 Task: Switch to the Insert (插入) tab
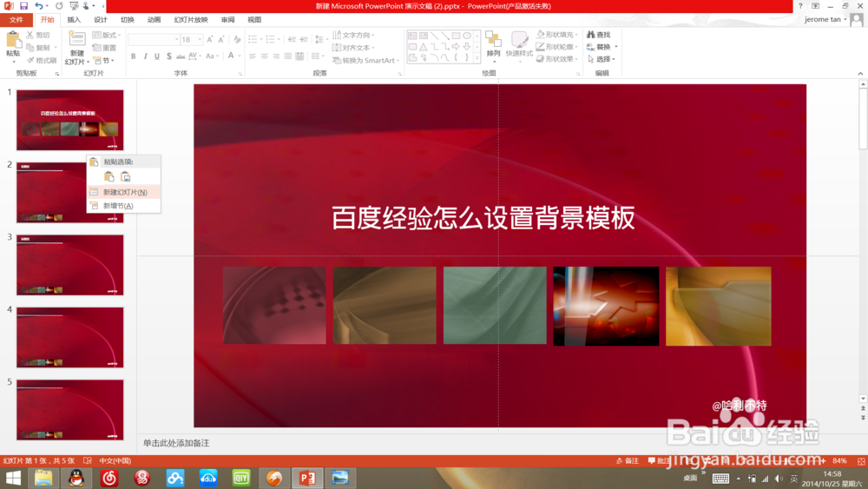(74, 19)
